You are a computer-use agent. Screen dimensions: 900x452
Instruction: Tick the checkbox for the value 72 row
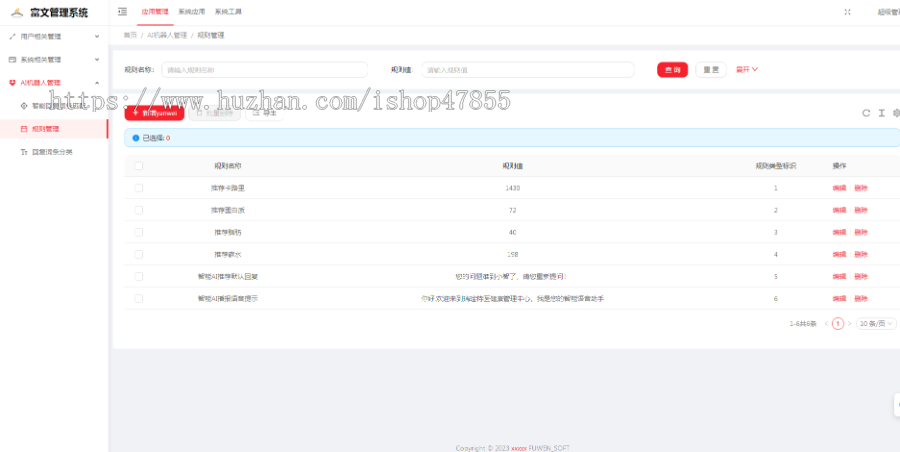(x=138, y=210)
